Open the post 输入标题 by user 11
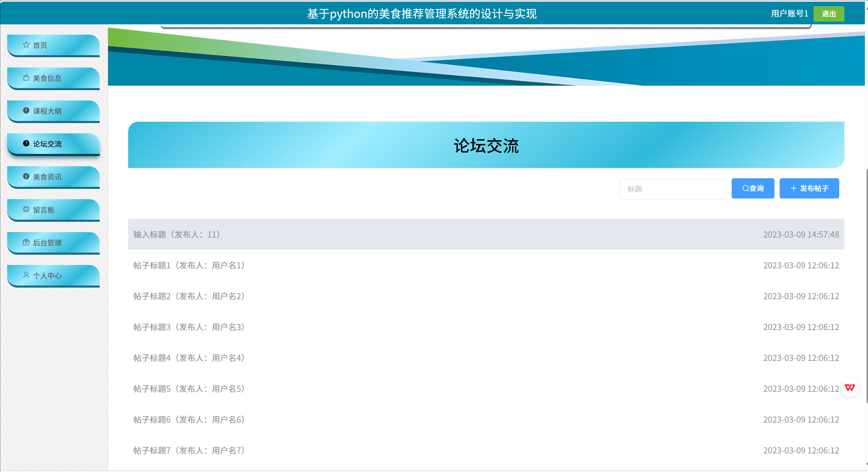 177,234
